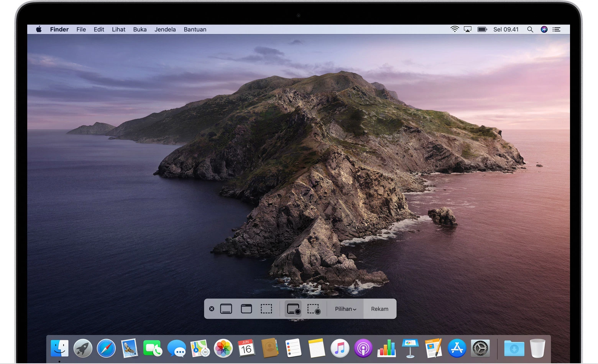Check the battery status indicator
The width and height of the screenshot is (598, 364).
tap(481, 29)
